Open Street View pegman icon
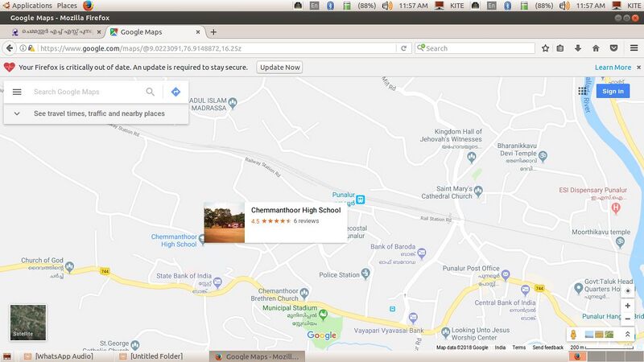 [573, 335]
